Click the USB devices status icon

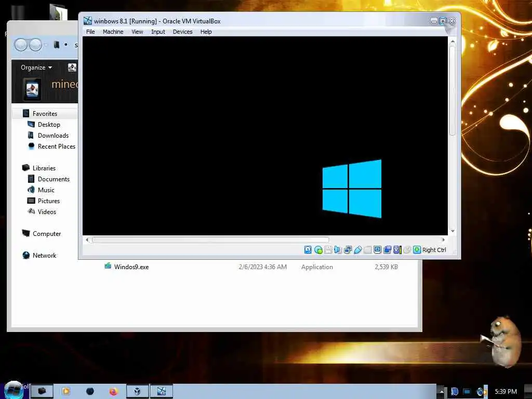coord(357,250)
